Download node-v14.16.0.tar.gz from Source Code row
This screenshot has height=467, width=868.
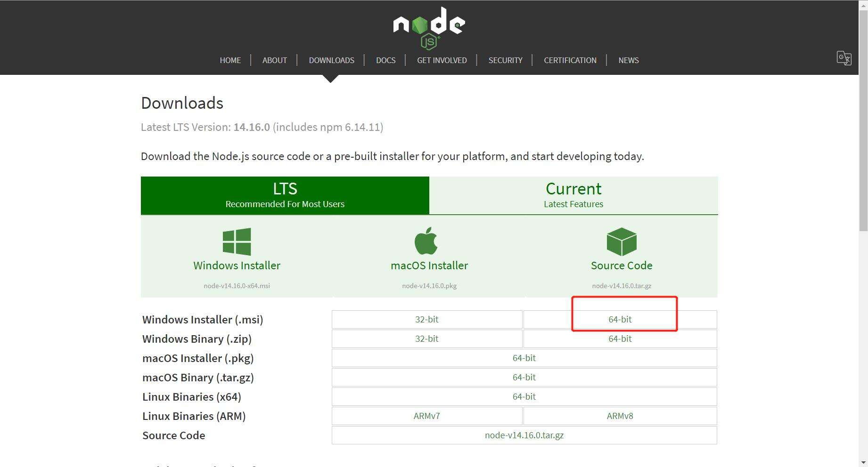tap(524, 435)
